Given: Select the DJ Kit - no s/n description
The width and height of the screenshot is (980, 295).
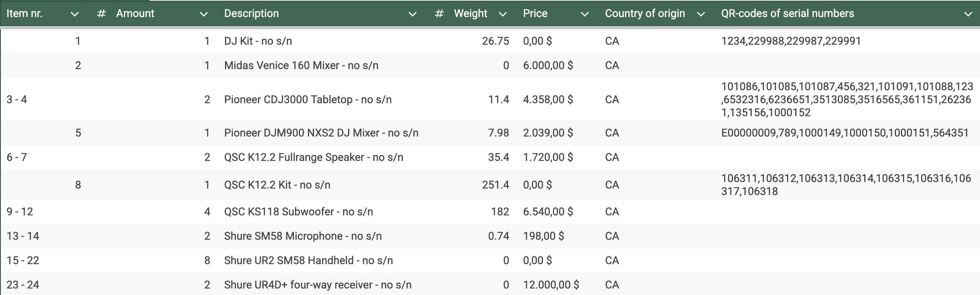Looking at the screenshot, I should 258,41.
